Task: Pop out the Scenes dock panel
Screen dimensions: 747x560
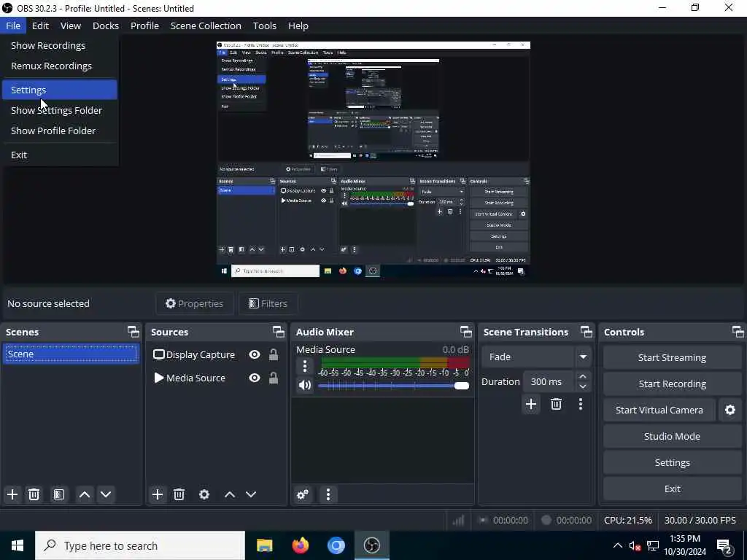Action: pos(133,332)
